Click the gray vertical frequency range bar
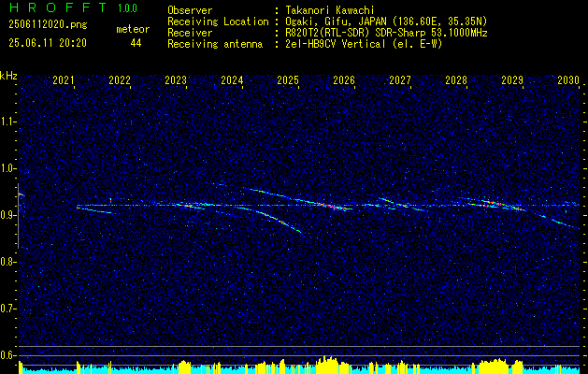This screenshot has width=588, height=374. click(x=18, y=216)
